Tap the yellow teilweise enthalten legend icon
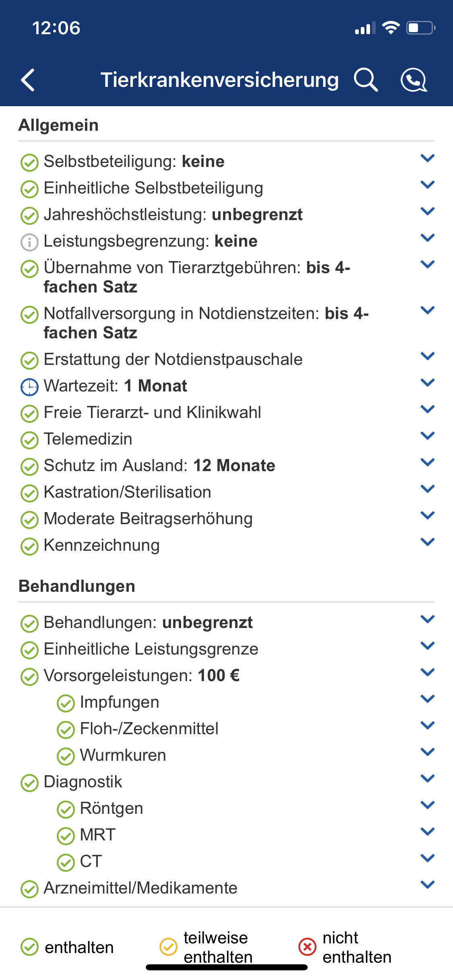The image size is (453, 980). [168, 947]
